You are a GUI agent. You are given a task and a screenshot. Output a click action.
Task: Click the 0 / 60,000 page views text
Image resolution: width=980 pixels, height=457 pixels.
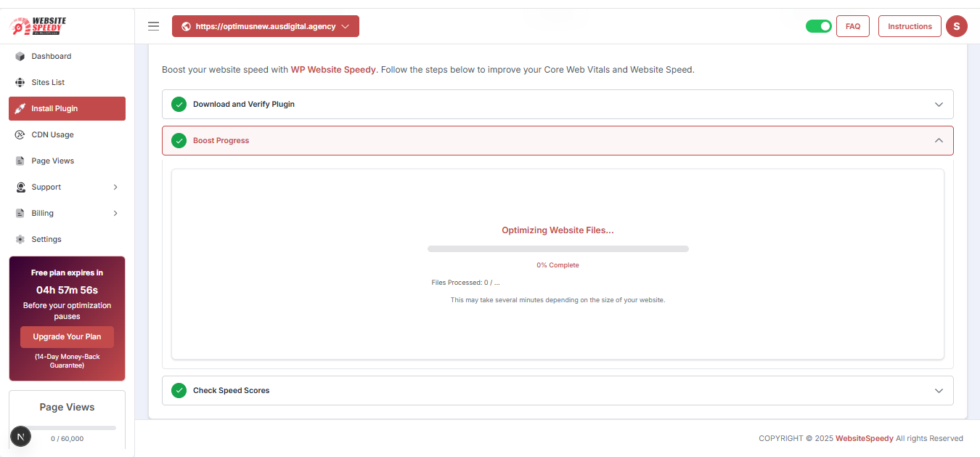click(x=67, y=439)
